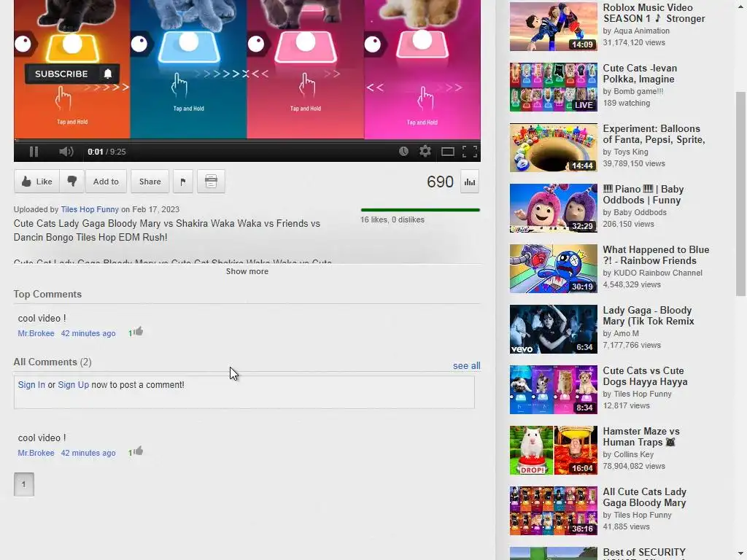Click the green likes ratio bar
The height and width of the screenshot is (560, 747).
pos(420,209)
